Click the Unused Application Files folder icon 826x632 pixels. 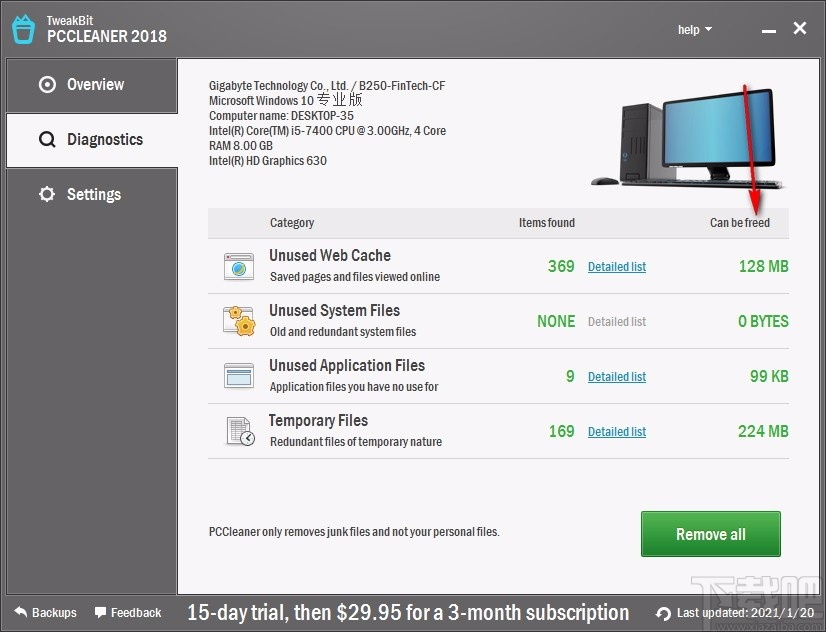tap(237, 375)
